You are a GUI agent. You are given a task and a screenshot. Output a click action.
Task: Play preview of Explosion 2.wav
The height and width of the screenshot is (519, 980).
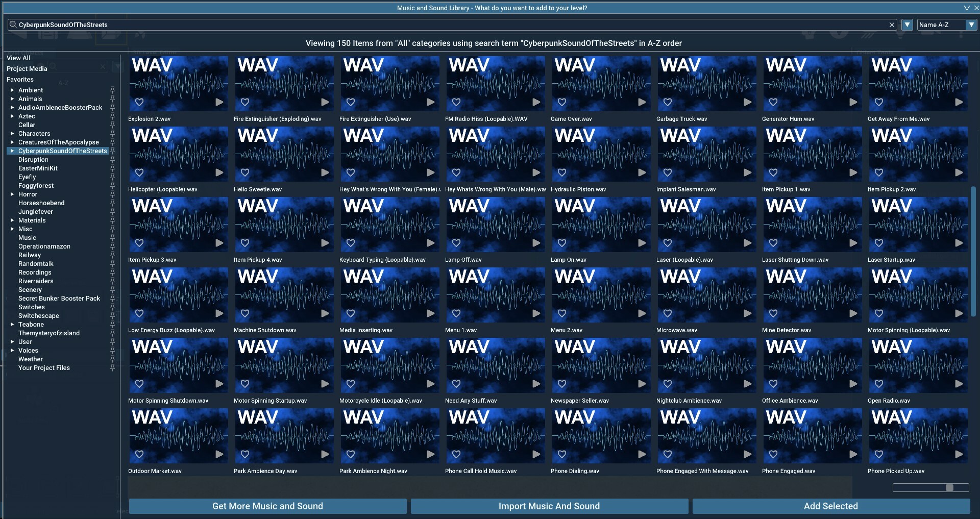pyautogui.click(x=219, y=102)
